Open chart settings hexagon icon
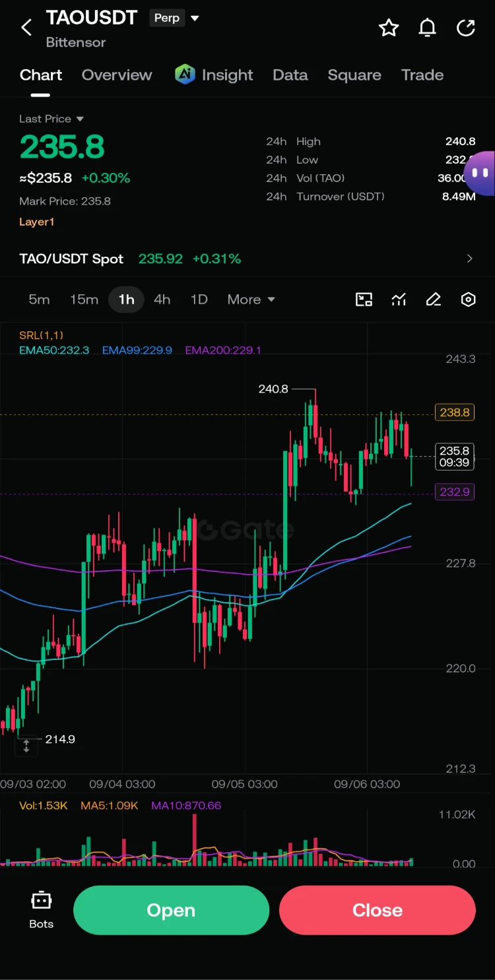495x980 pixels. coord(468,300)
